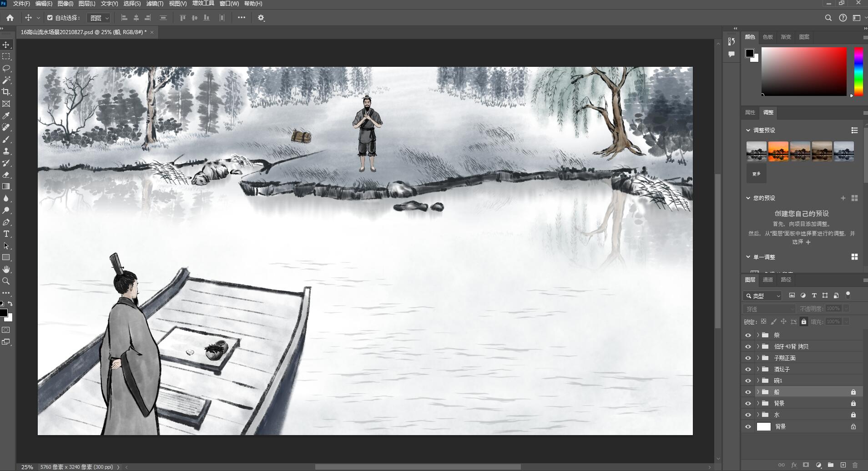The width and height of the screenshot is (868, 471).
Task: Select the Frame tool
Action: (x=6, y=104)
